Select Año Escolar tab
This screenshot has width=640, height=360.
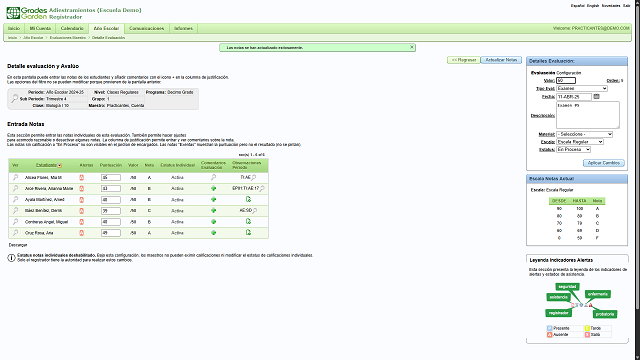coord(106,29)
